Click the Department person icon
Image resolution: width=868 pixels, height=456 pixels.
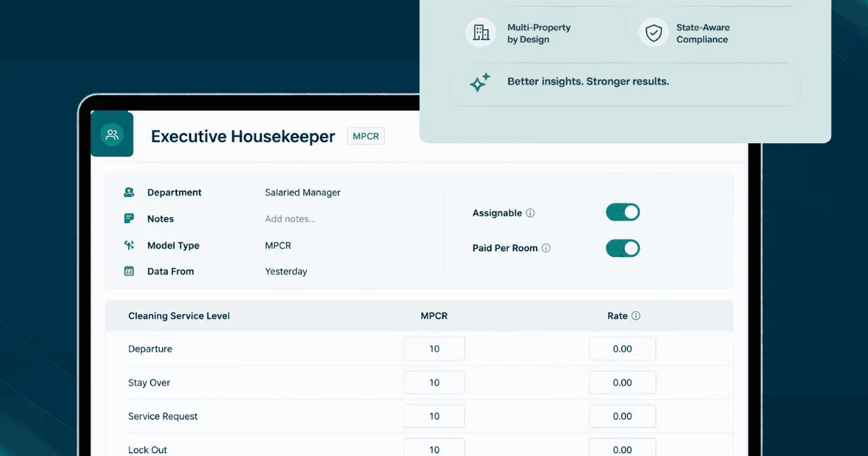[x=129, y=193]
